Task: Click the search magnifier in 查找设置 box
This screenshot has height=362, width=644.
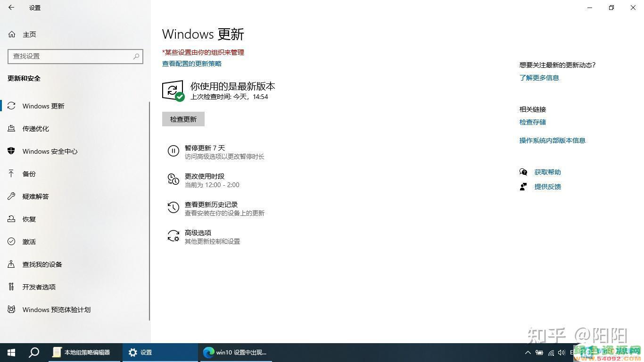Action: 136,56
